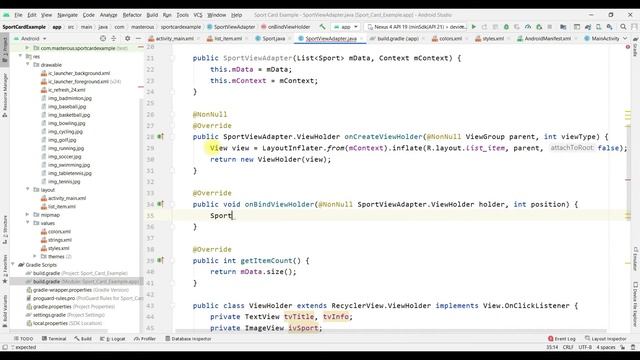Open the app run configuration dropdown
Viewport: 640px width, 360px height.
coord(346,27)
